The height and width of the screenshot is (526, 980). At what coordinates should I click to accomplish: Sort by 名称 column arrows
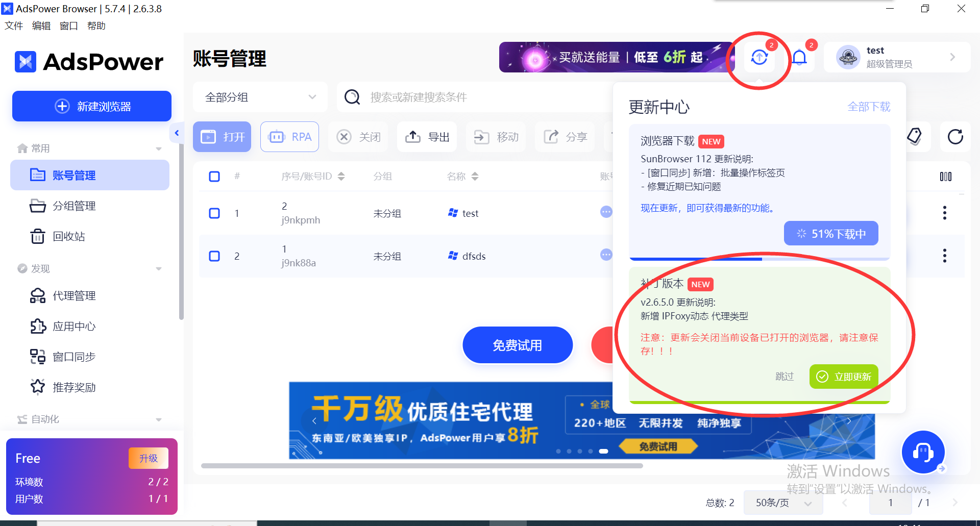(475, 177)
